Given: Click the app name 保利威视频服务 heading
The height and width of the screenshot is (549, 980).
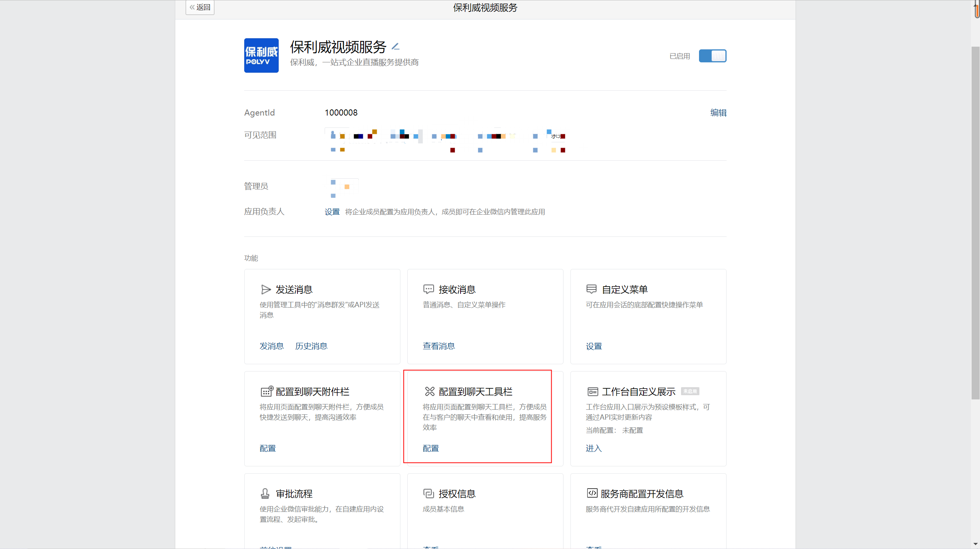Looking at the screenshot, I should click(338, 47).
